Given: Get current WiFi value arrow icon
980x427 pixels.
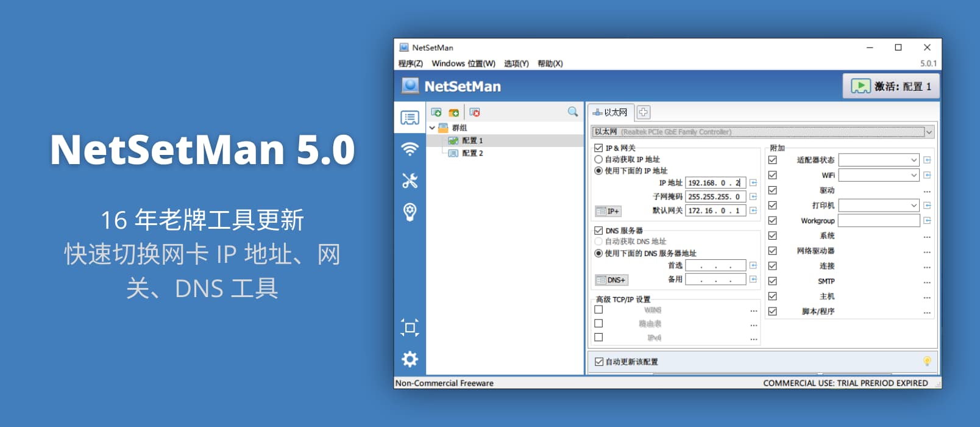Looking at the screenshot, I should tap(927, 175).
